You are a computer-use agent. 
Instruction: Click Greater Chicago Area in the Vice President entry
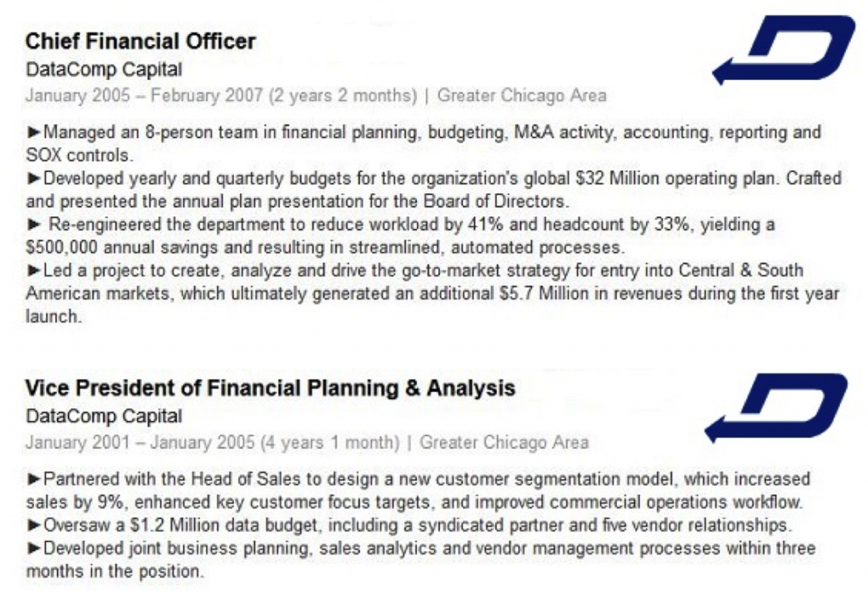click(504, 443)
